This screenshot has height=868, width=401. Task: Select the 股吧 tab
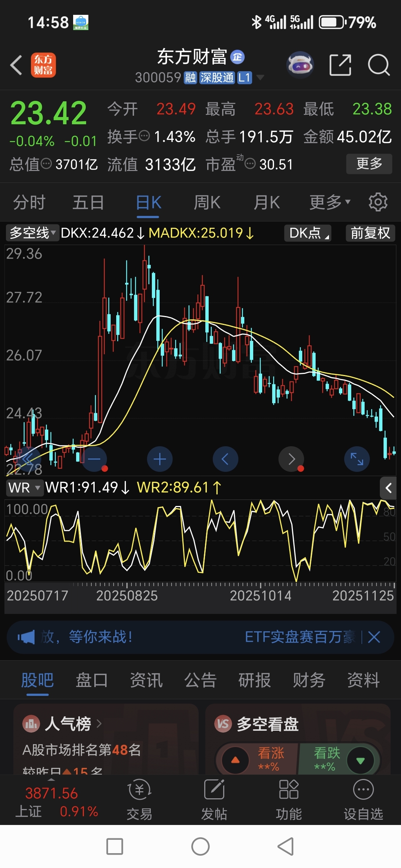point(37,680)
